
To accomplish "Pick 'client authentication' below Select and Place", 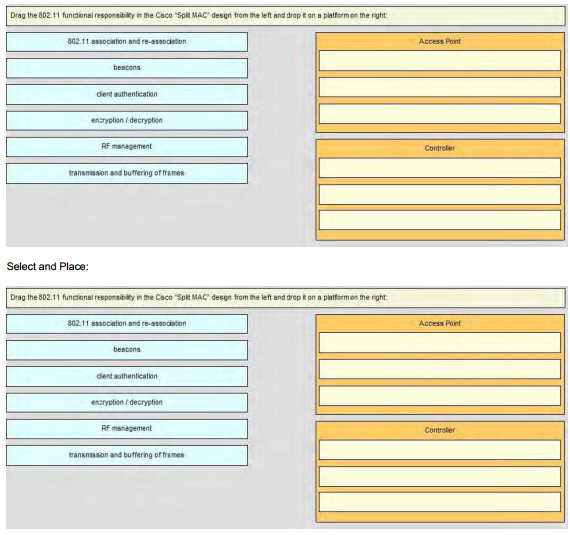I will point(127,377).
